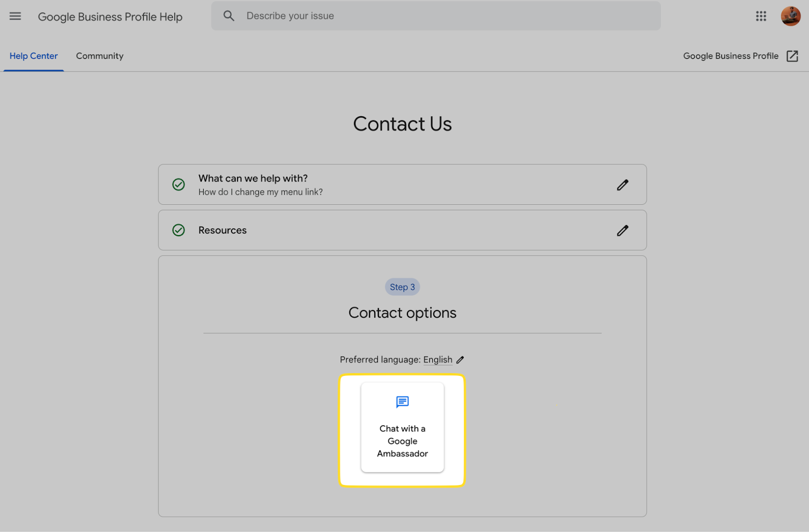The width and height of the screenshot is (809, 532).
Task: Click the green checkmark by 'What can we help with?'
Action: click(x=178, y=185)
